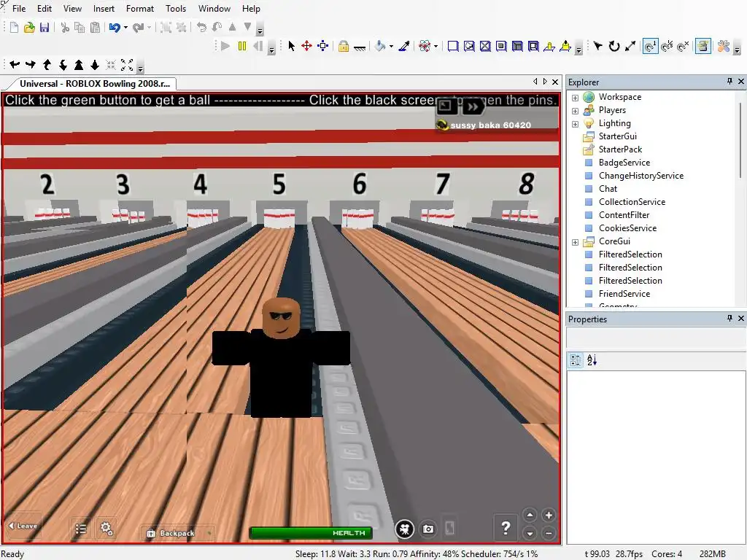Open the Format menu
This screenshot has height=560, width=747.
(140, 9)
